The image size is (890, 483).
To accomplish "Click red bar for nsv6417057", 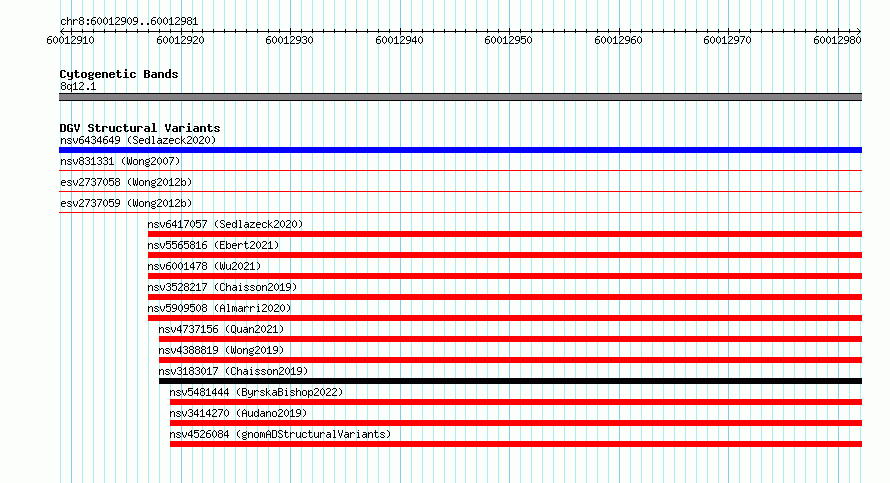I will (x=505, y=234).
